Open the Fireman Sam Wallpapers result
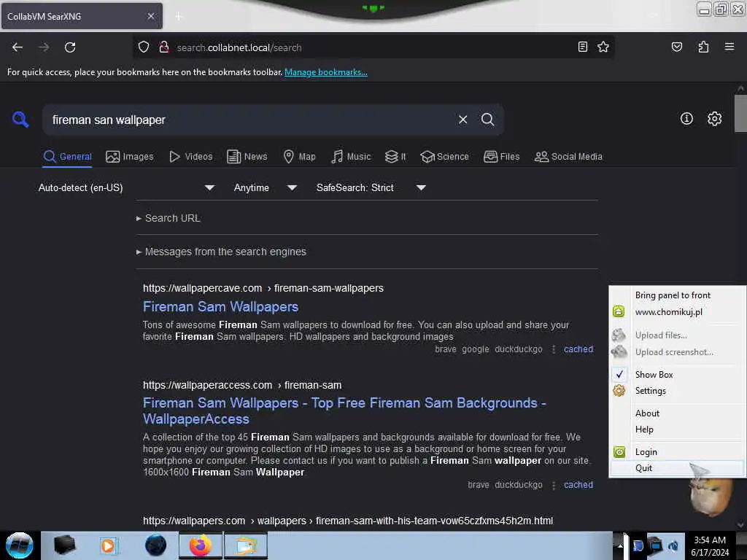Image resolution: width=747 pixels, height=560 pixels. point(220,307)
